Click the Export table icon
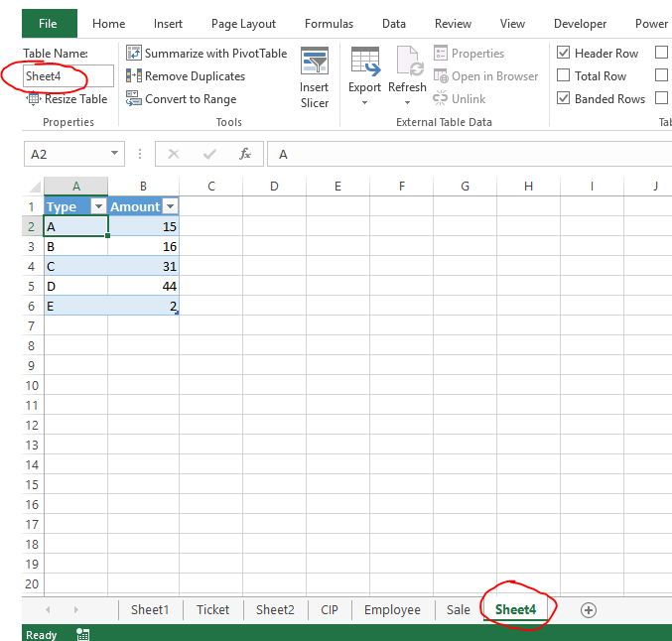The height and width of the screenshot is (641, 672). (x=364, y=63)
